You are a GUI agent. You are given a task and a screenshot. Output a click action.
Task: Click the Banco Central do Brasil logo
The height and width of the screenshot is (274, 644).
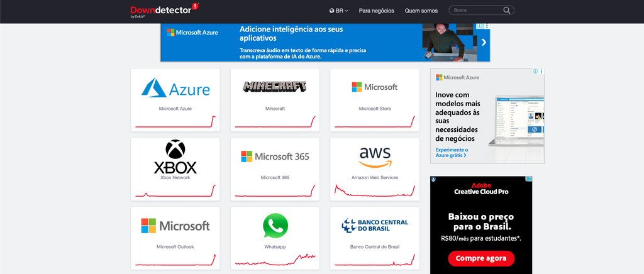pos(375,225)
